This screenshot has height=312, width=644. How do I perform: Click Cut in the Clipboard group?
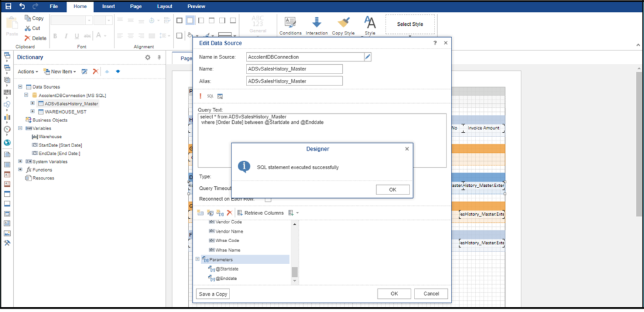pyautogui.click(x=33, y=28)
